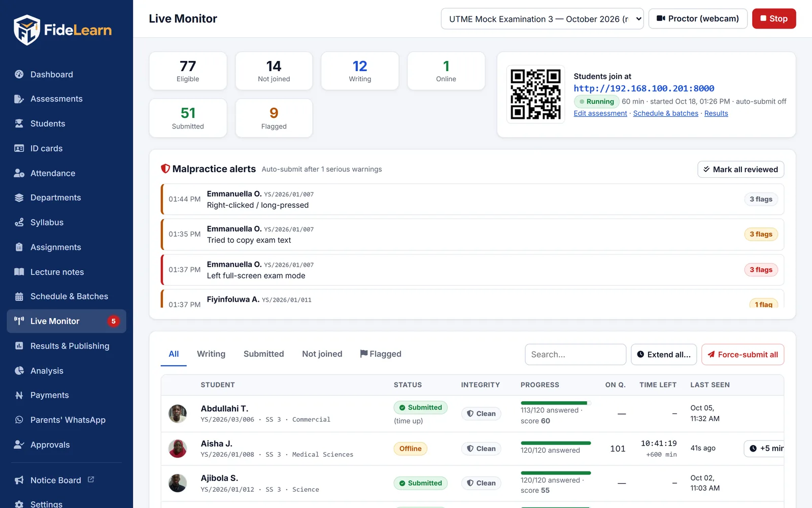812x508 pixels.
Task: Open Schedule & Batches calendar icon
Action: point(19,297)
